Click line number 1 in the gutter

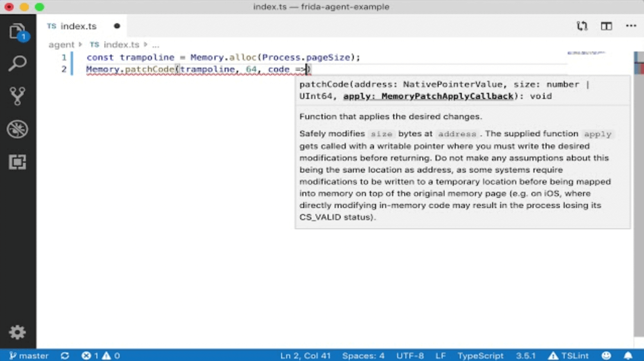[64, 58]
